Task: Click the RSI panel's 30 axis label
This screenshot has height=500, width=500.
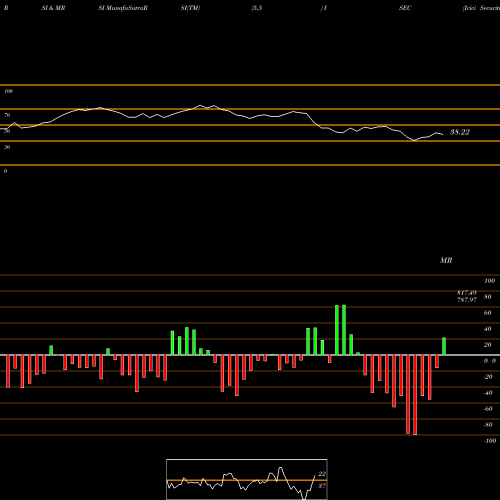Action: point(7,147)
